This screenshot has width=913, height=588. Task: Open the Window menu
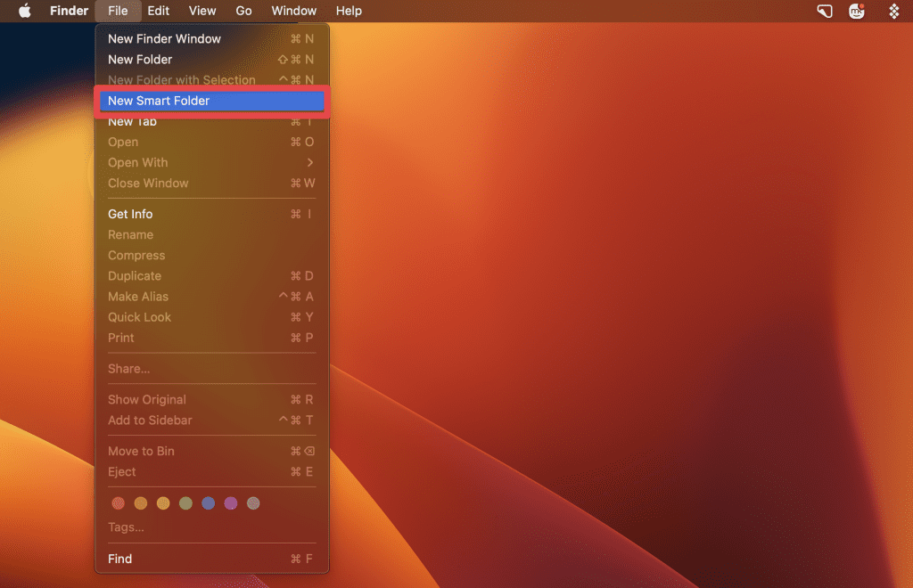point(293,11)
